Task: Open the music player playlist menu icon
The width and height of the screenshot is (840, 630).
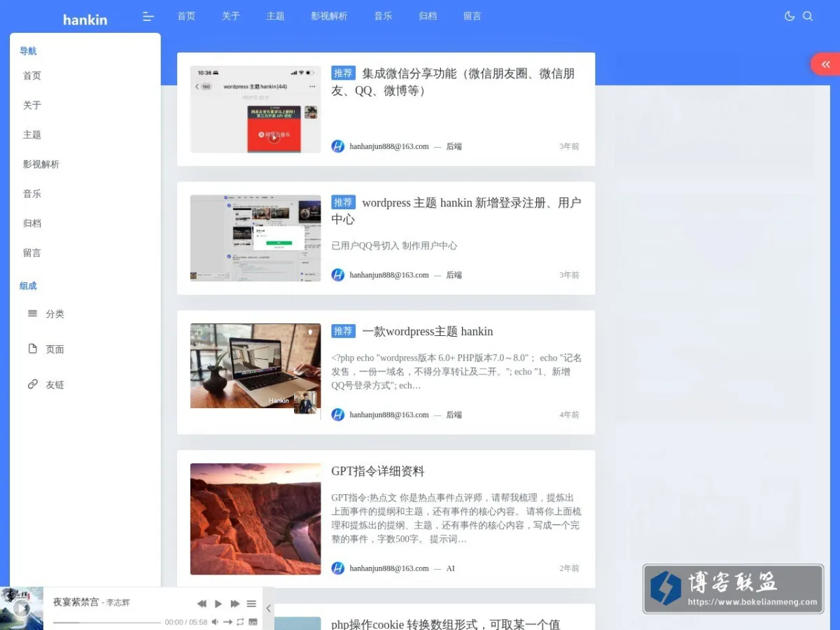Action: [x=251, y=603]
